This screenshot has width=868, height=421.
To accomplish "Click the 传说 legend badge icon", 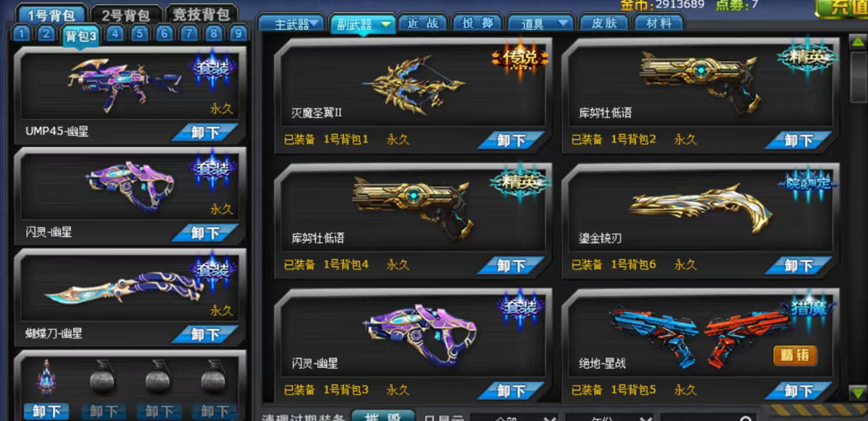I will coord(520,57).
